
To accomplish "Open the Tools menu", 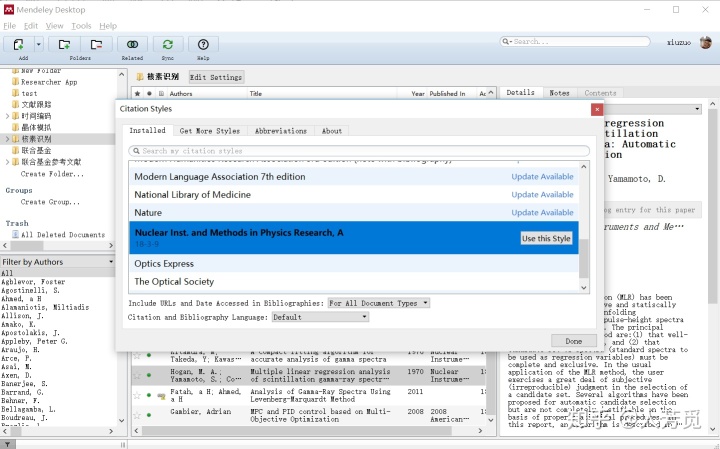I will [x=81, y=26].
